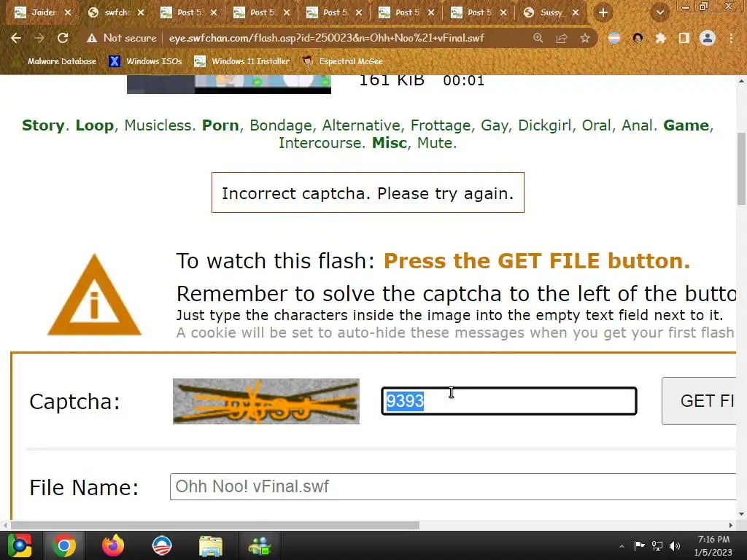Click the GET FILE button
The image size is (747, 560).
[x=699, y=401]
